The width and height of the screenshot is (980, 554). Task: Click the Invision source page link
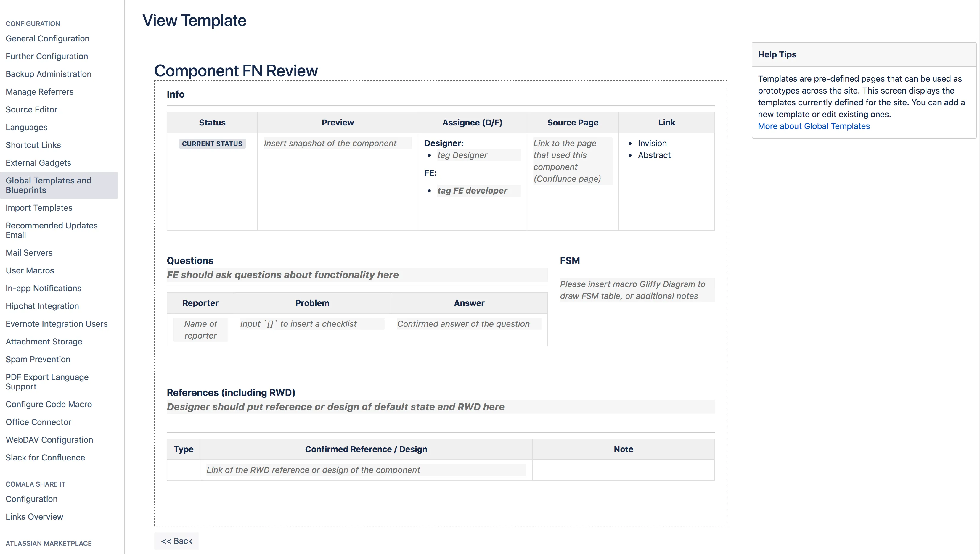(x=652, y=143)
